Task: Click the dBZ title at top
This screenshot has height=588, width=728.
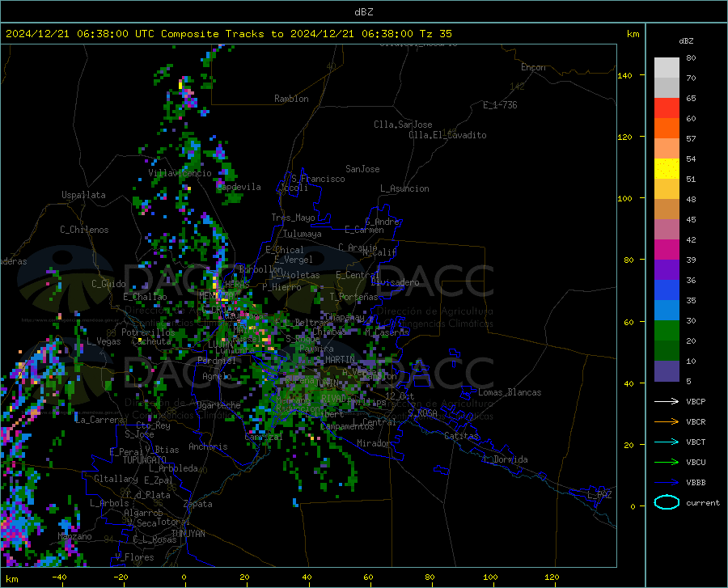Action: pyautogui.click(x=363, y=12)
